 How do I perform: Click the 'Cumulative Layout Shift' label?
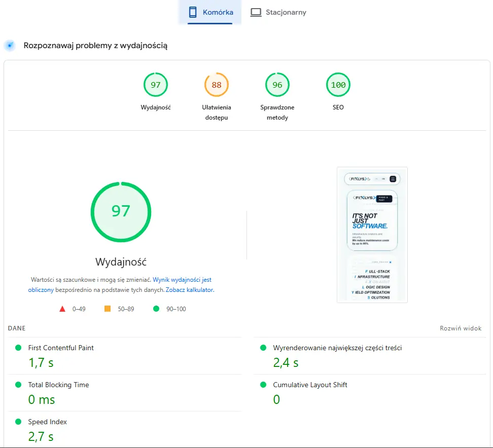[x=310, y=385]
